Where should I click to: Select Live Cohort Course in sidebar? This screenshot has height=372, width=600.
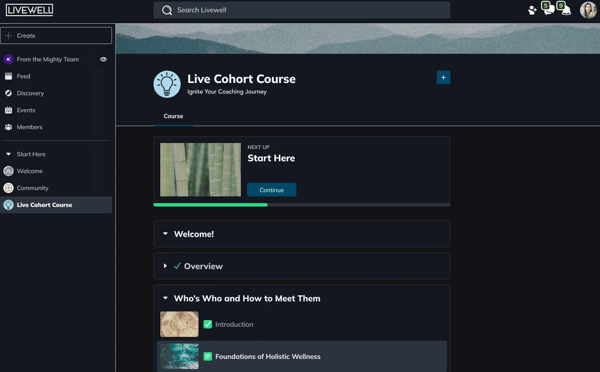[56, 205]
